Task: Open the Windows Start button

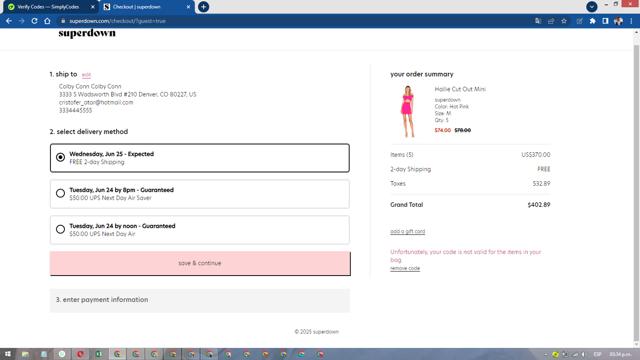Action: 7,354
